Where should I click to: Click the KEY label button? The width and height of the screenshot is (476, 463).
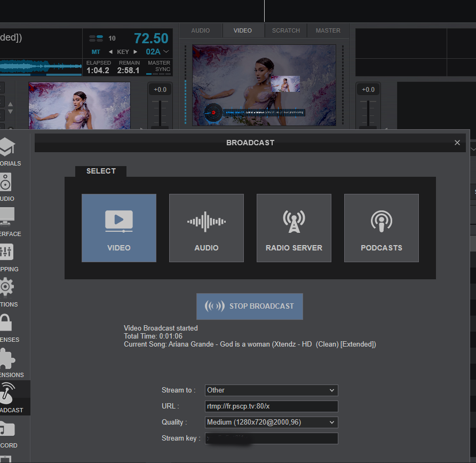click(x=123, y=52)
